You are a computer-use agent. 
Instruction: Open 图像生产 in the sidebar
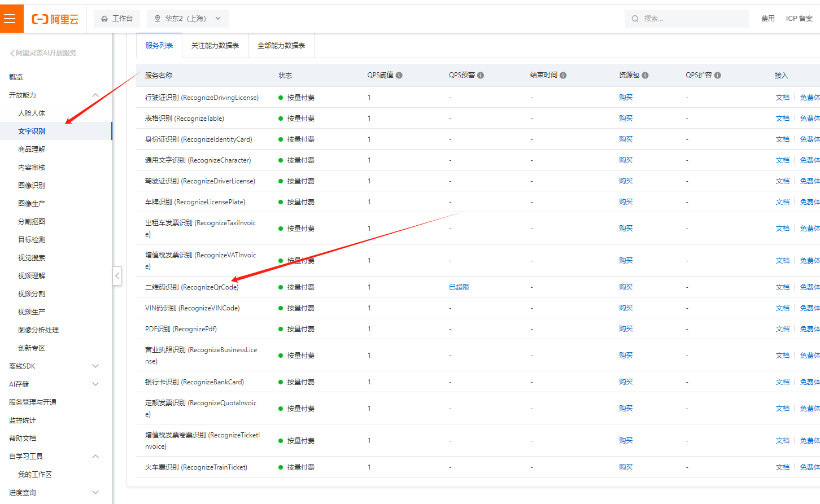[32, 204]
